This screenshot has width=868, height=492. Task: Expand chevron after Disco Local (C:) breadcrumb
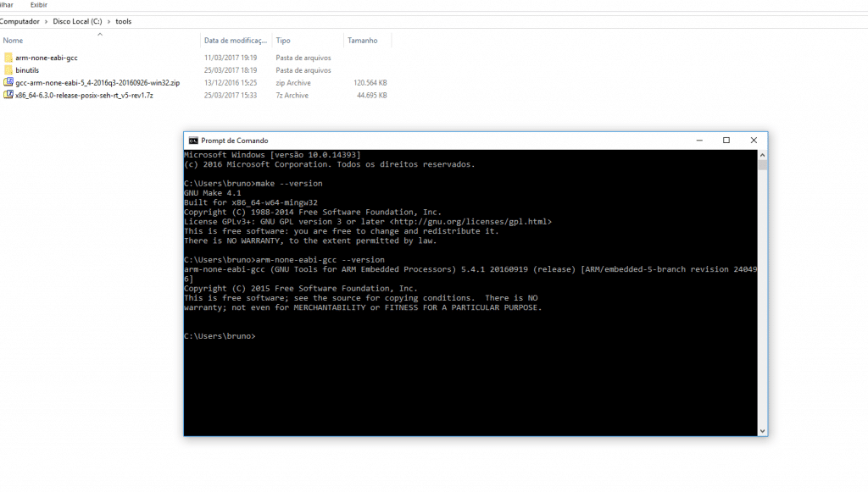tap(108, 21)
